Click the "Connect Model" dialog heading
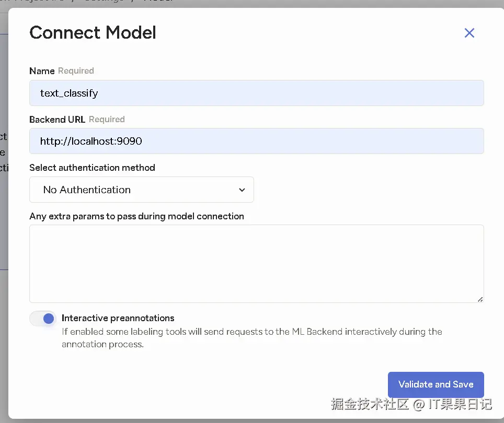This screenshot has height=423, width=504. click(x=93, y=33)
